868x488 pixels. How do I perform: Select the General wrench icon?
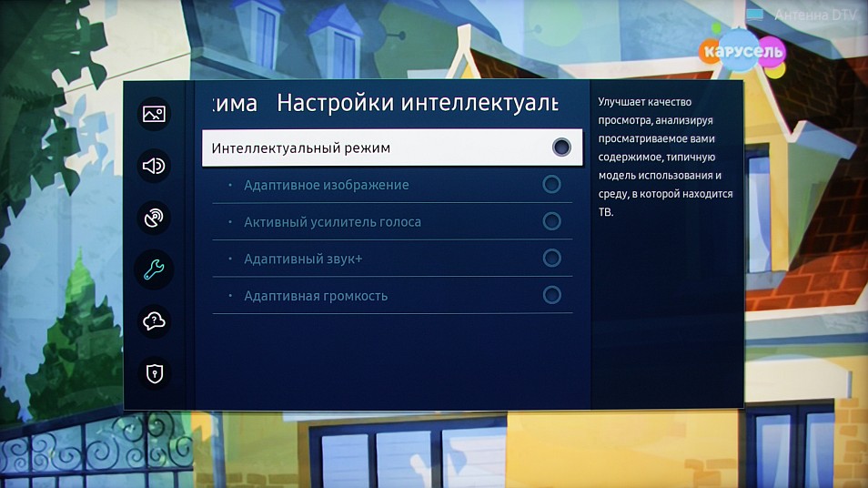coord(154,269)
